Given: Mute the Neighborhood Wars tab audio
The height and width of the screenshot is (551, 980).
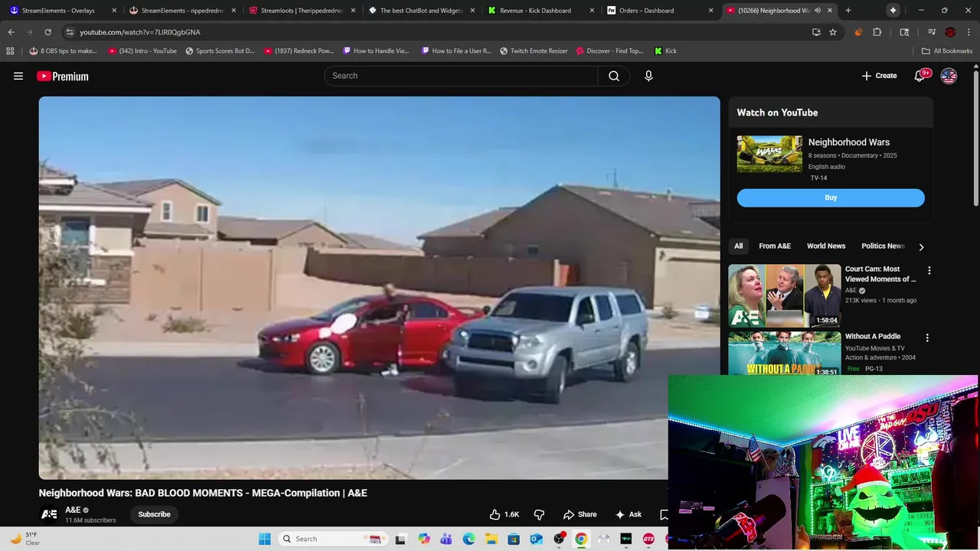Looking at the screenshot, I should click(x=818, y=11).
